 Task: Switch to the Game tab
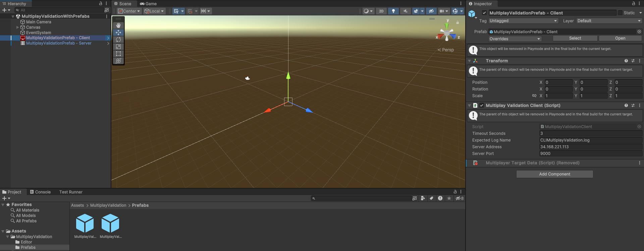tap(148, 4)
